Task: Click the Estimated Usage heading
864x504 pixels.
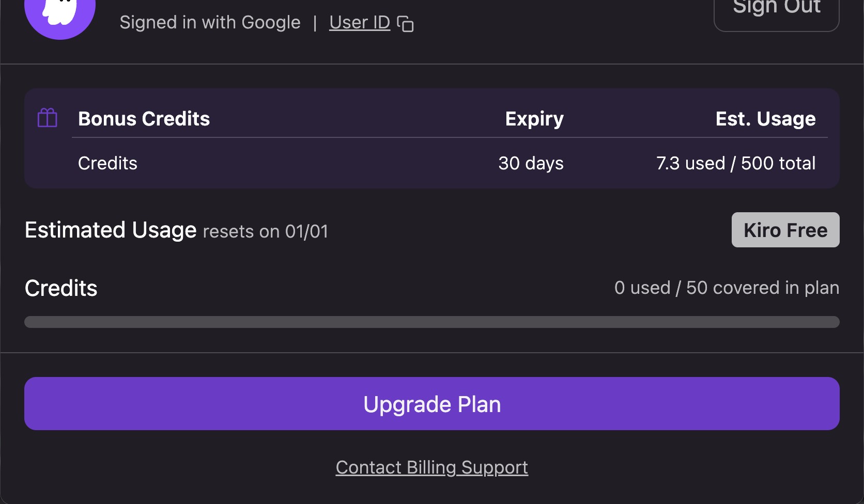Action: click(111, 230)
